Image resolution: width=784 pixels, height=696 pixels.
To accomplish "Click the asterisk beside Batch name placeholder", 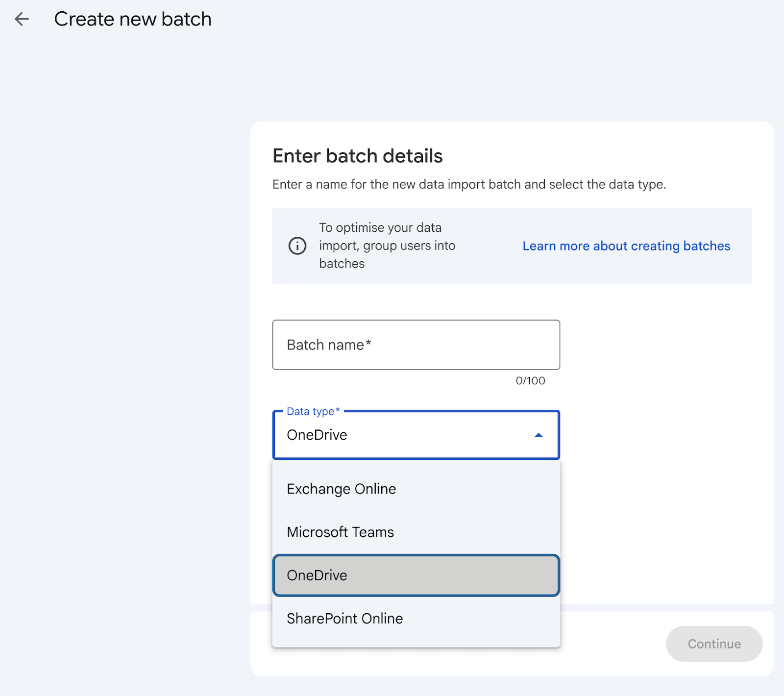I will click(x=368, y=343).
